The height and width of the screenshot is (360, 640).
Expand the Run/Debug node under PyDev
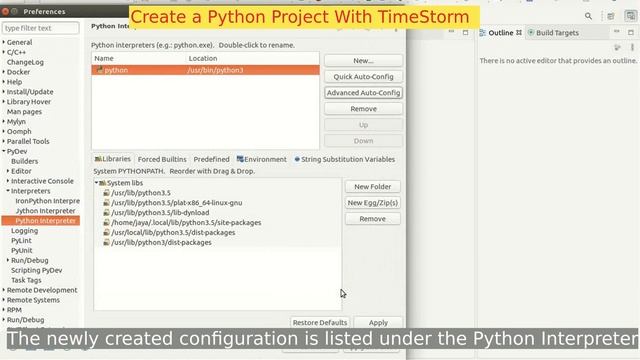point(8,260)
